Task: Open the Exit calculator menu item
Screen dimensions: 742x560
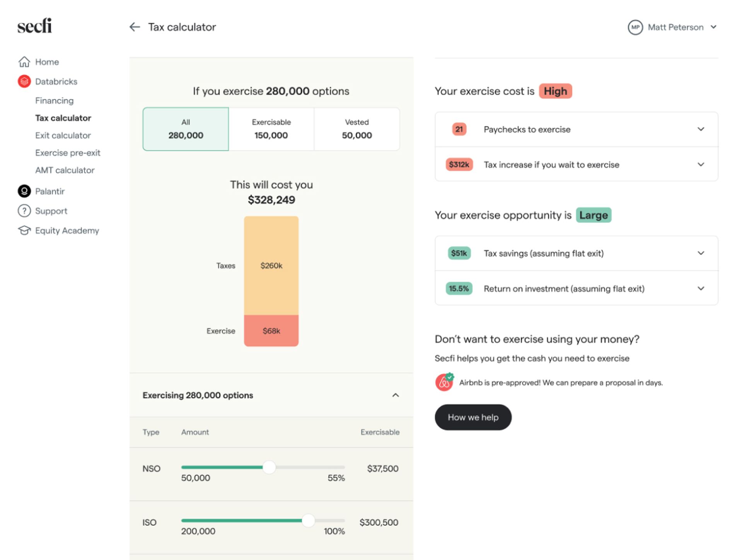Action: 63,136
